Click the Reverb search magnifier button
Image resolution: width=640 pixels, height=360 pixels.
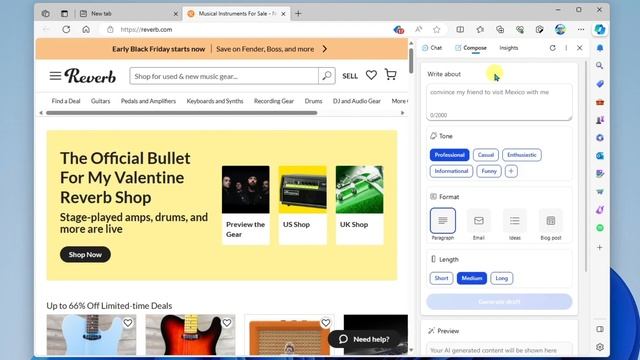click(327, 76)
